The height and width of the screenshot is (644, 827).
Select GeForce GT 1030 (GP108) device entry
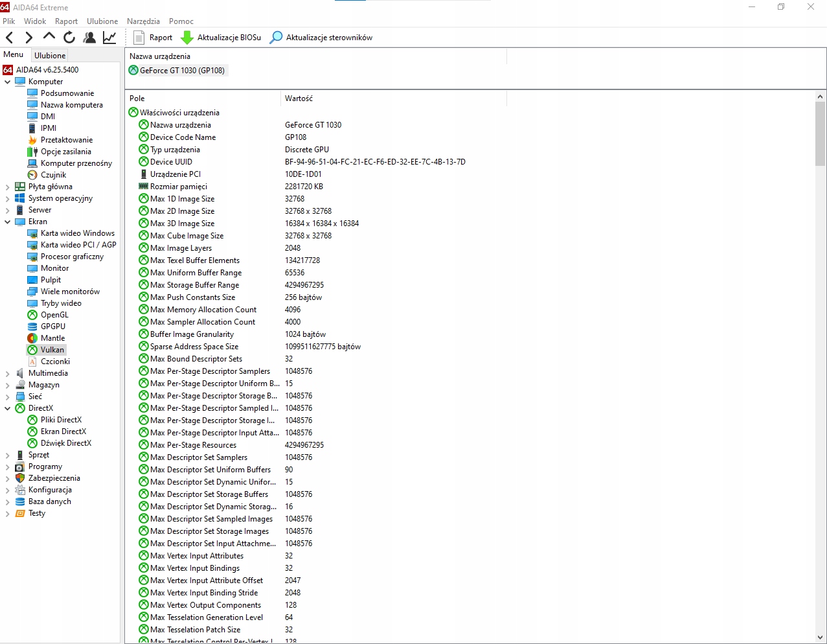pyautogui.click(x=177, y=71)
